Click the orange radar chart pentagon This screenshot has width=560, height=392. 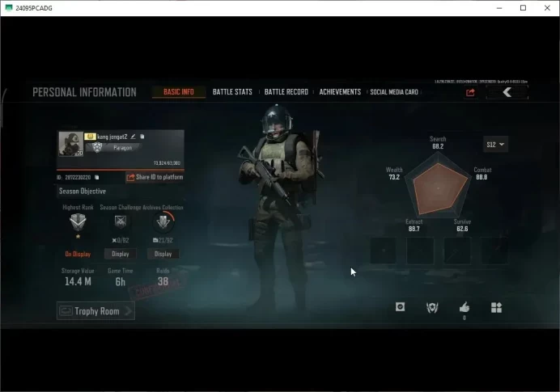tap(440, 188)
